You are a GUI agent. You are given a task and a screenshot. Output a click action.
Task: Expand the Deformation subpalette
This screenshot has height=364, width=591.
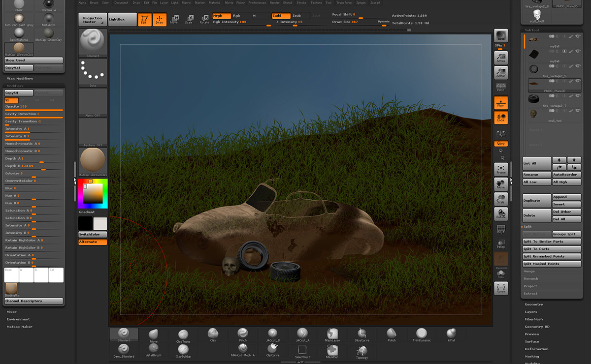(536, 349)
